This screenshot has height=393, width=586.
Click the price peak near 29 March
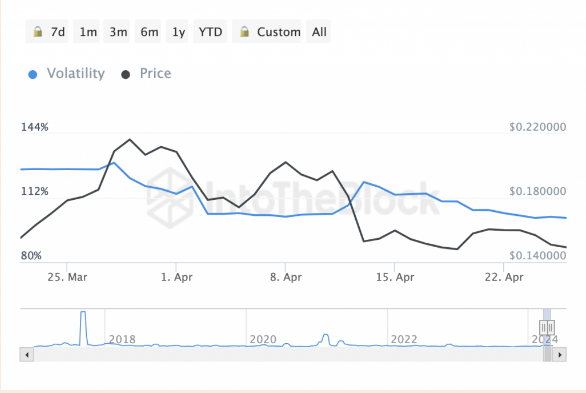tap(130, 140)
